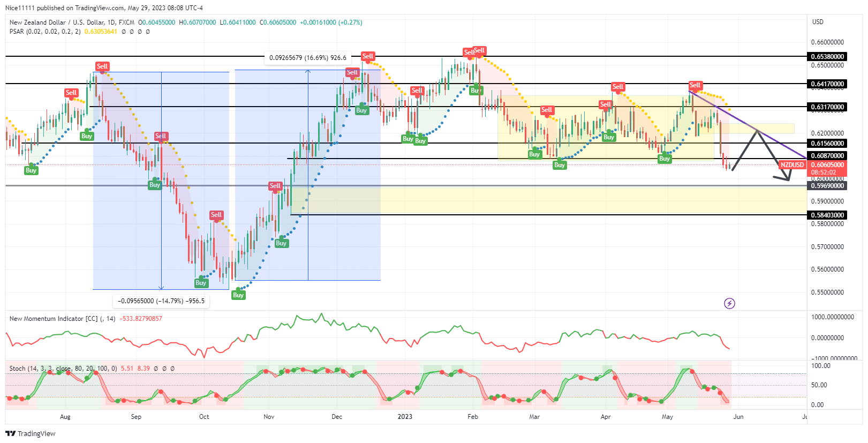Click the lowest Buy marker near 0.55000000
The image size is (868, 443).
point(238,295)
